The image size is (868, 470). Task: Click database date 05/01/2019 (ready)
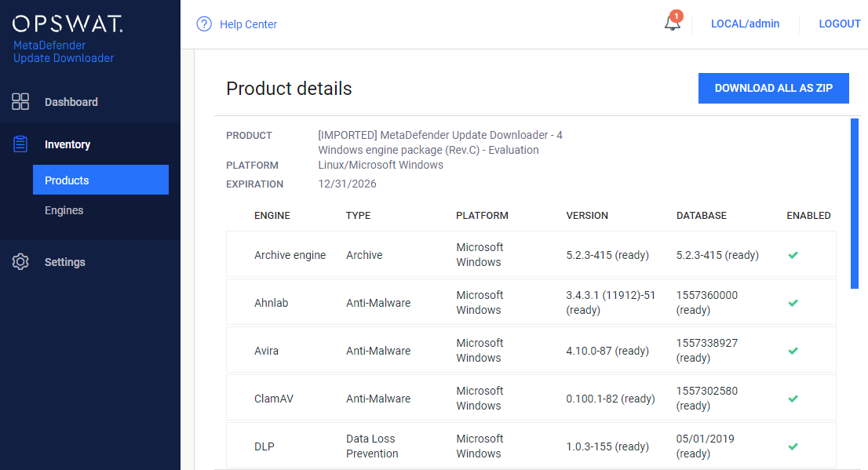click(x=706, y=446)
